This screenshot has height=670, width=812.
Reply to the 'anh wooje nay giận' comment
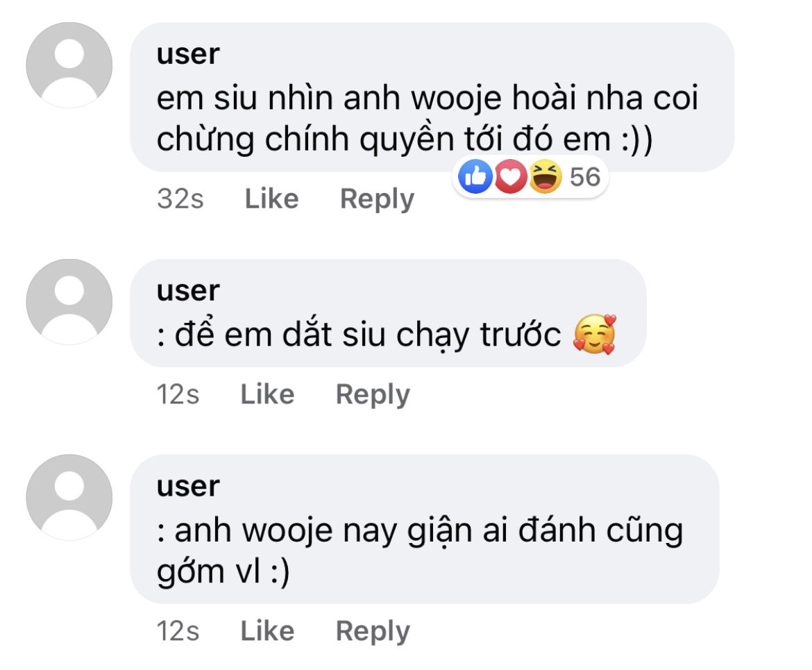373,631
